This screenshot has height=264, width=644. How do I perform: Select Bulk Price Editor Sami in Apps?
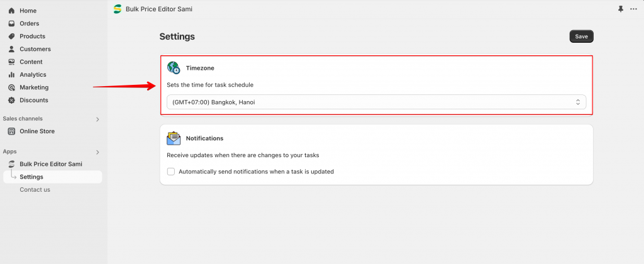click(x=51, y=164)
